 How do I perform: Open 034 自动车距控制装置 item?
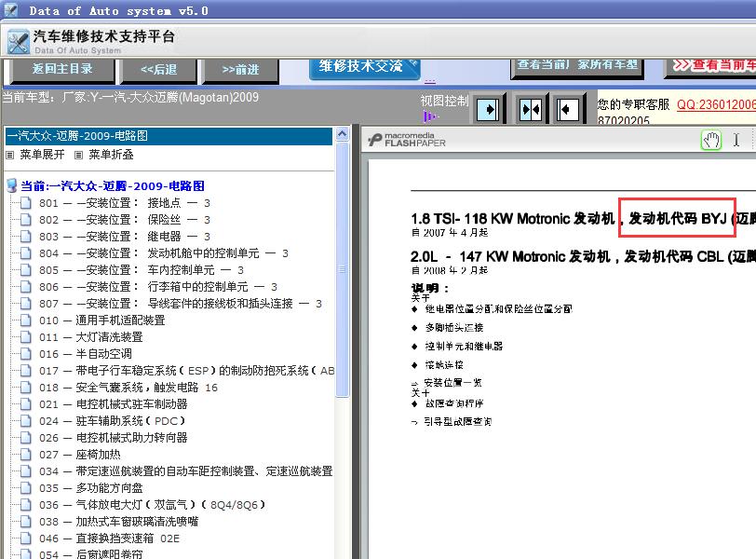pyautogui.click(x=185, y=471)
